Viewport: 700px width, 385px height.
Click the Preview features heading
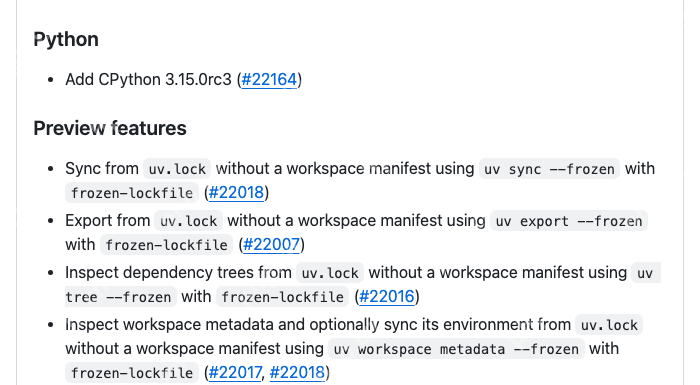[110, 128]
